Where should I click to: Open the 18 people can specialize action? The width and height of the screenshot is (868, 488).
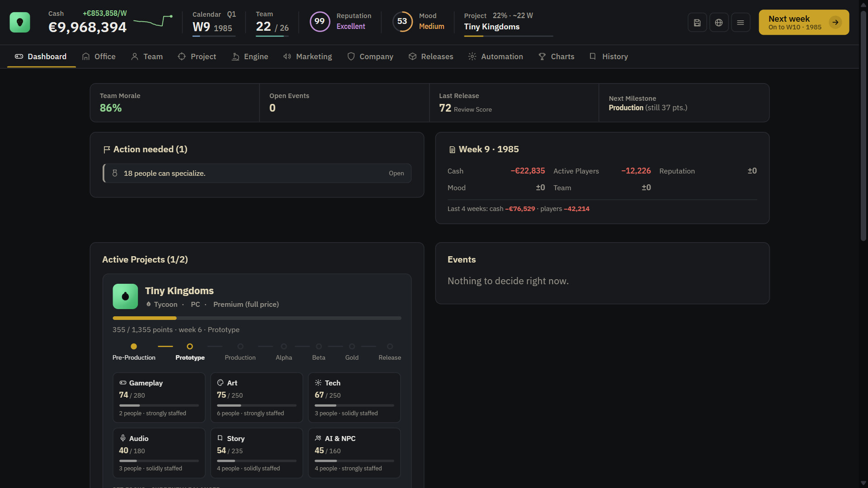(x=257, y=173)
